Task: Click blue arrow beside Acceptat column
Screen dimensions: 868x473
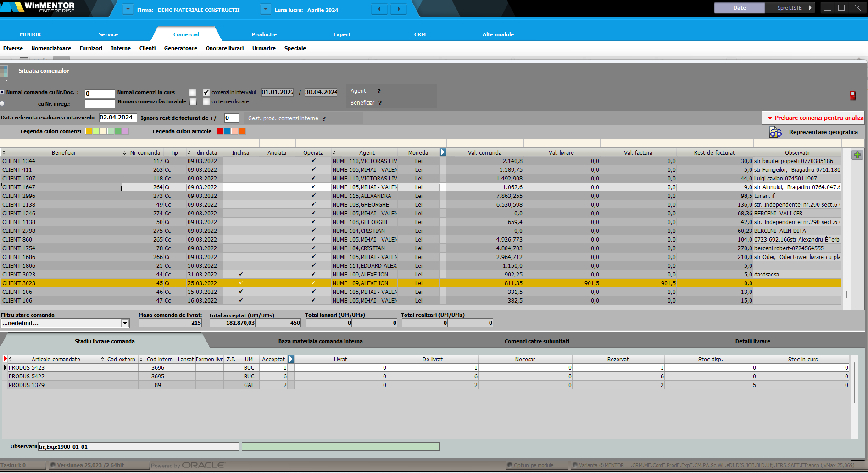Action: [x=291, y=359]
